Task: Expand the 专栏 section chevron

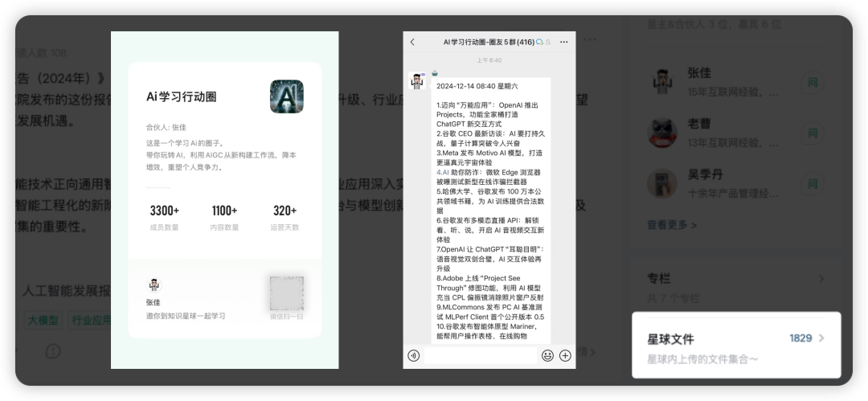Action: tap(821, 279)
